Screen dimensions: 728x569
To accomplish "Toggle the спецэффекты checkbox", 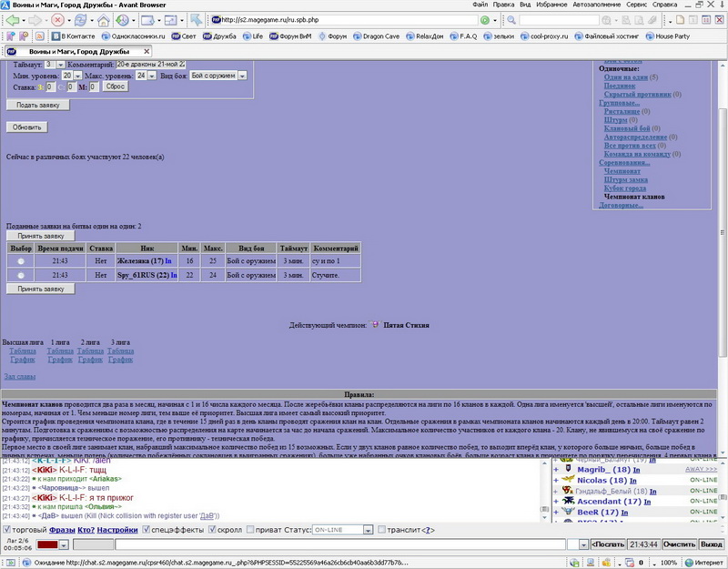I will point(146,530).
